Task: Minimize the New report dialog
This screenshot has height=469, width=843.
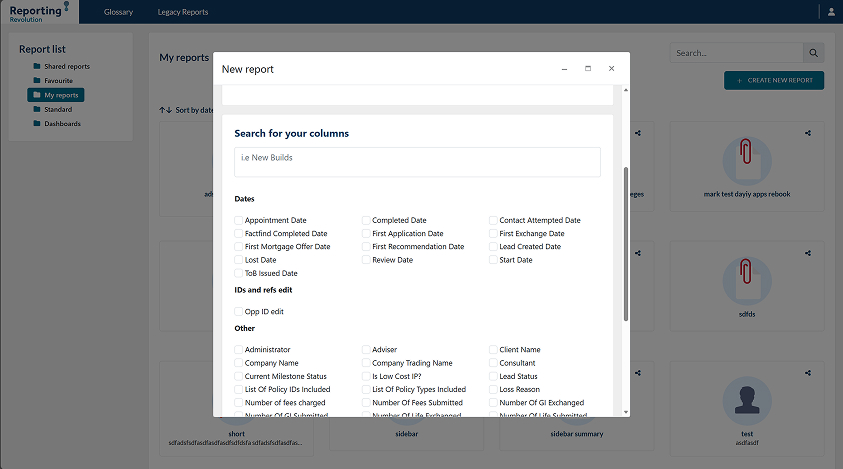Action: (565, 69)
